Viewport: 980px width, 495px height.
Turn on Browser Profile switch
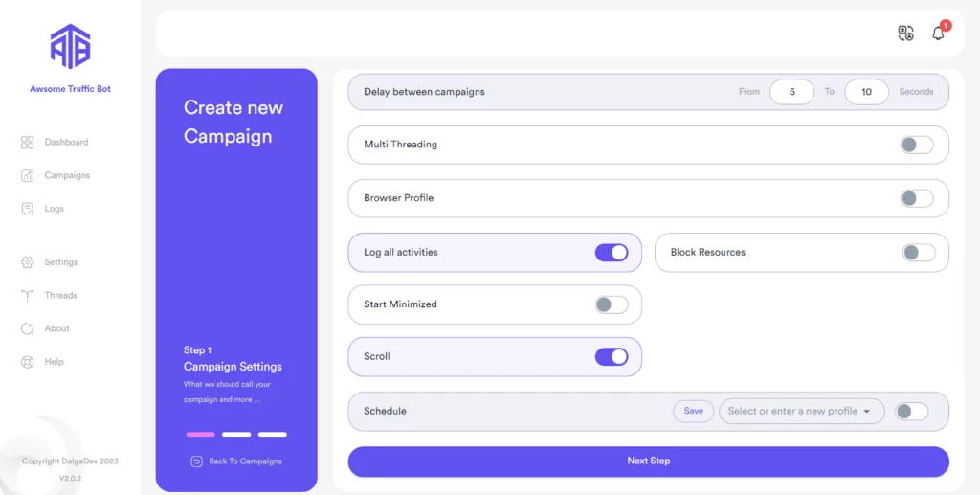916,198
